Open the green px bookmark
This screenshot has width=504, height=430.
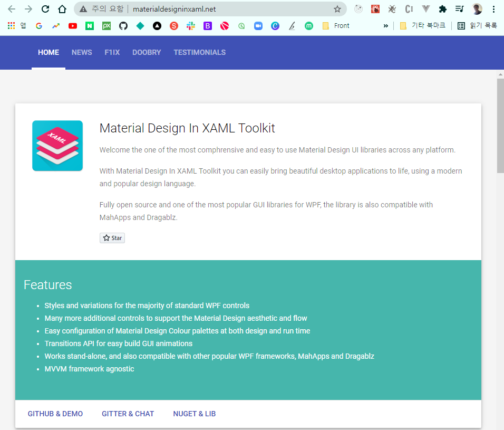(x=106, y=26)
